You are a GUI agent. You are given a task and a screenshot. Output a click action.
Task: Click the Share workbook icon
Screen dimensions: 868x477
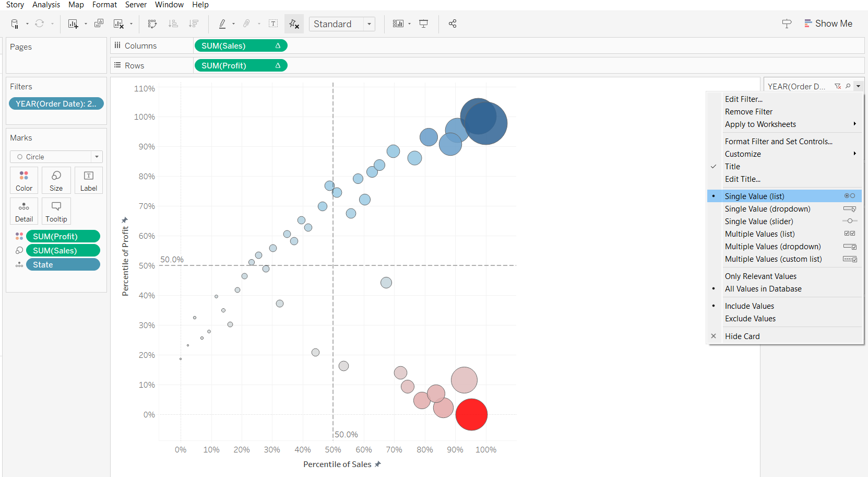(453, 24)
